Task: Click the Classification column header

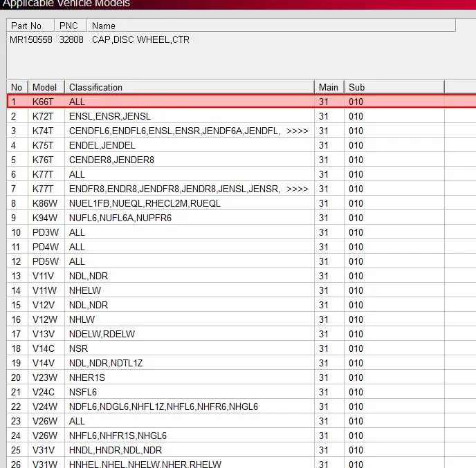Action: (x=189, y=87)
